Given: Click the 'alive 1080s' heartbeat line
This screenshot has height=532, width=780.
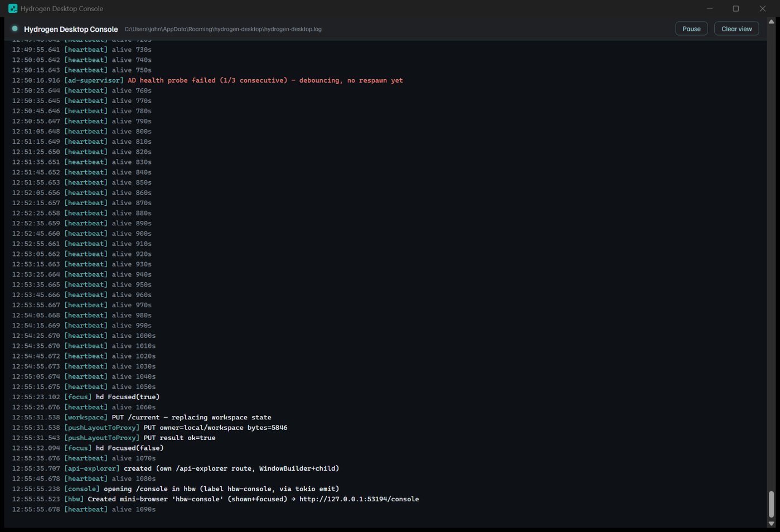Looking at the screenshot, I should click(x=84, y=479).
